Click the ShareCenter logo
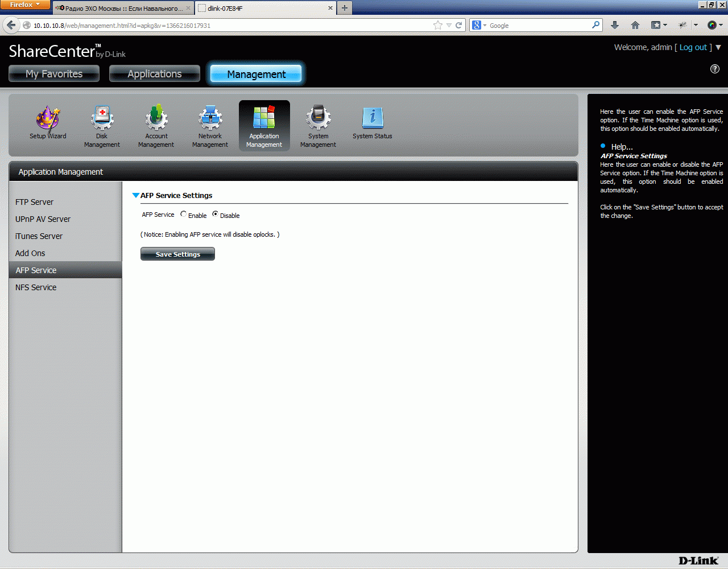 67,51
